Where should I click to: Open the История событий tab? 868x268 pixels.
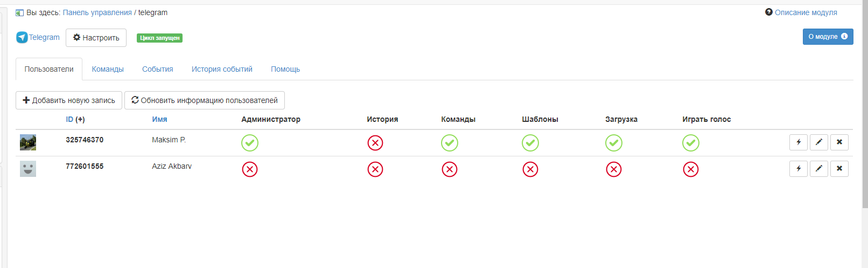click(222, 69)
